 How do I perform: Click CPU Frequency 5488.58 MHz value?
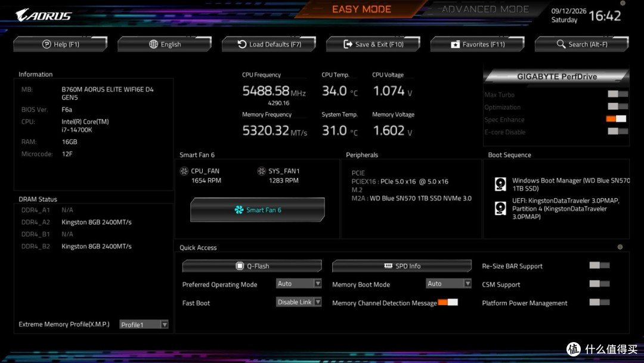pos(274,91)
